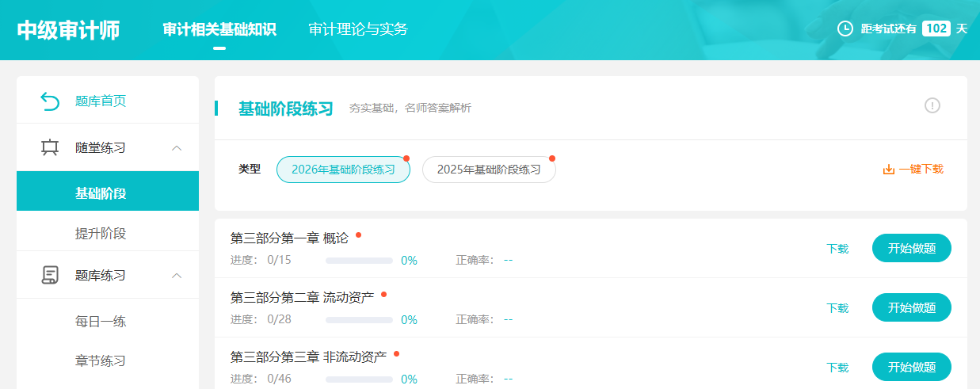Click 夯实基础，名师答案解析 subtitle
This screenshot has width=980, height=389.
[x=410, y=108]
